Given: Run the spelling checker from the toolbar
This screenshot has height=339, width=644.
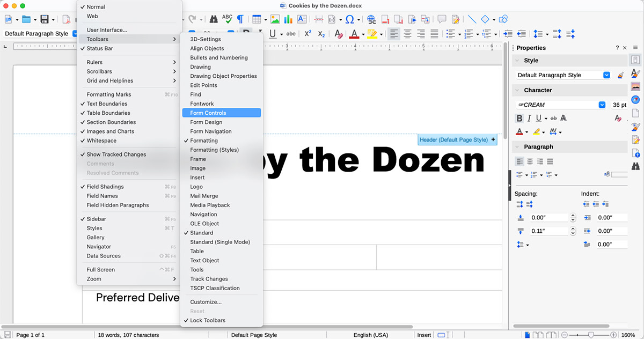Looking at the screenshot, I should point(226,18).
